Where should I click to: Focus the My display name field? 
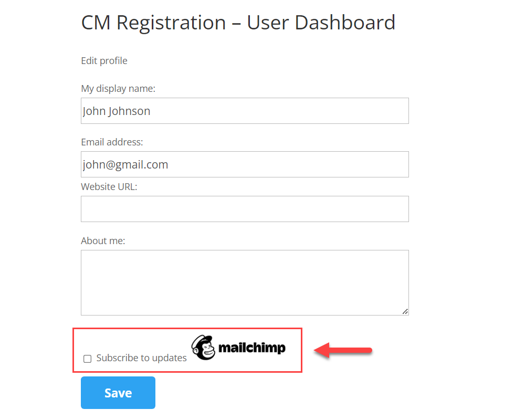point(245,111)
